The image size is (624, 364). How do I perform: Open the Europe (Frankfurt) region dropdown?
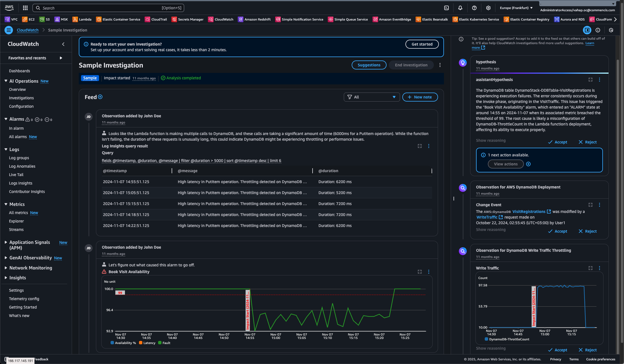(516, 8)
